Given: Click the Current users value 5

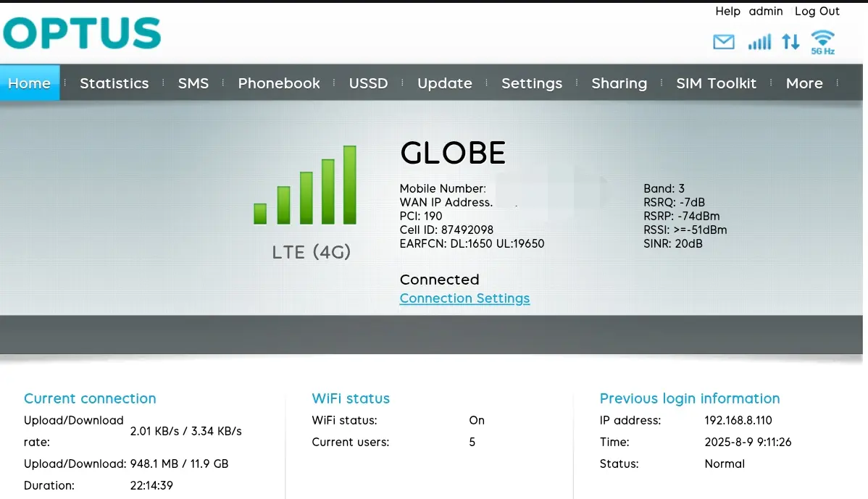Looking at the screenshot, I should pos(472,442).
